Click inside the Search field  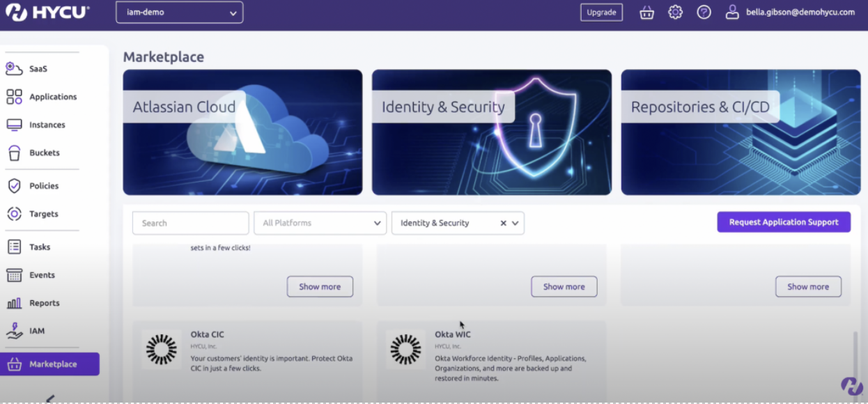pos(190,223)
